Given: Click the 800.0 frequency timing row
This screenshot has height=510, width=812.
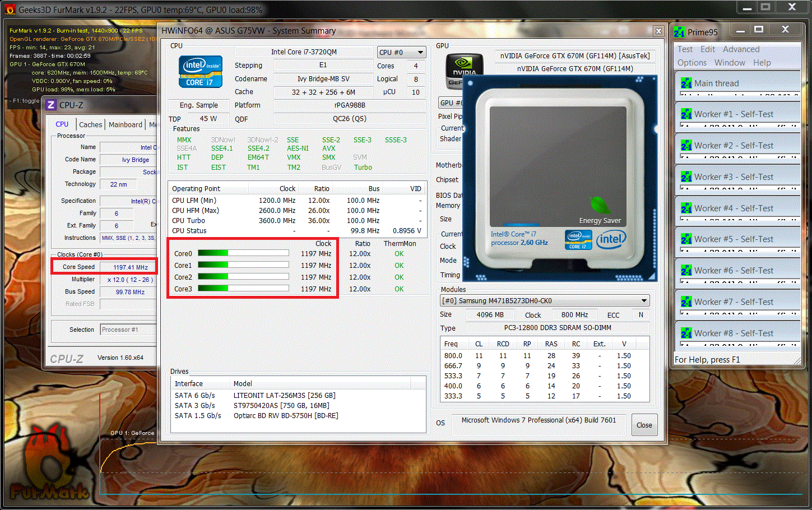Looking at the screenshot, I should [545, 356].
